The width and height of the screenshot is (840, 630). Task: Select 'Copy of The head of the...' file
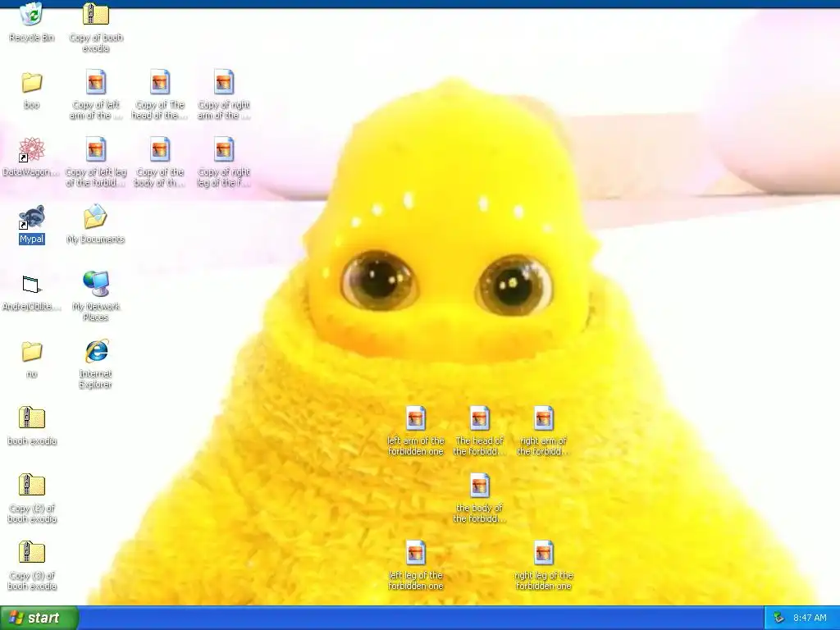point(160,83)
